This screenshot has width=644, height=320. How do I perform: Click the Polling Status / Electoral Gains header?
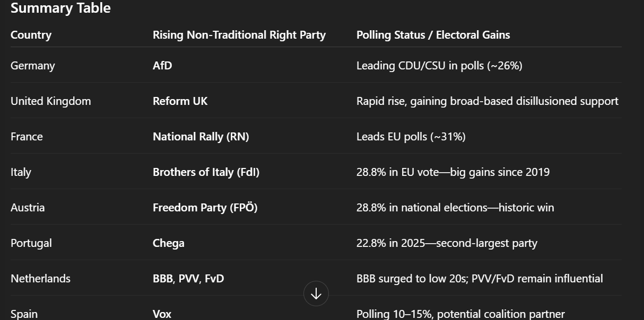pos(433,35)
